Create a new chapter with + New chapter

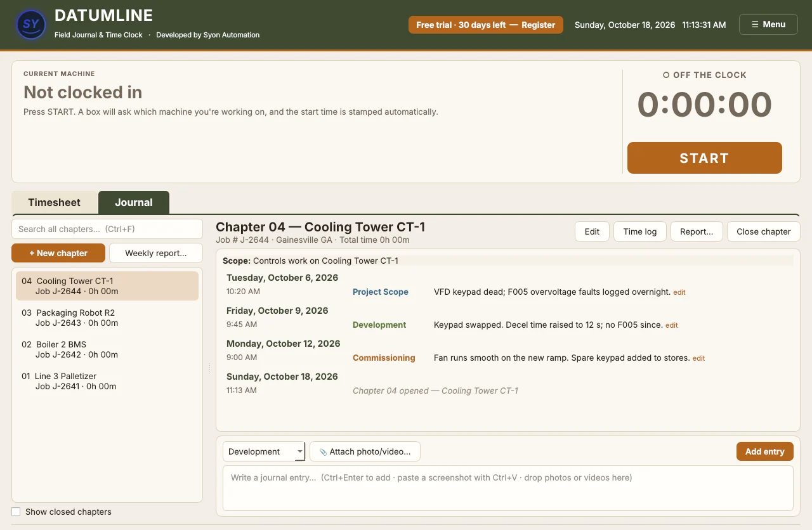pyautogui.click(x=58, y=253)
